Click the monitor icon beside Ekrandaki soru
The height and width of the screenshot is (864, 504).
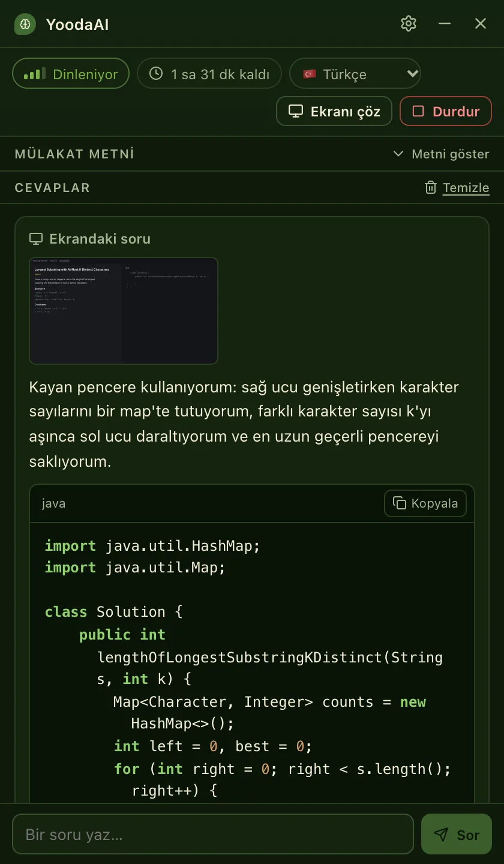point(36,239)
